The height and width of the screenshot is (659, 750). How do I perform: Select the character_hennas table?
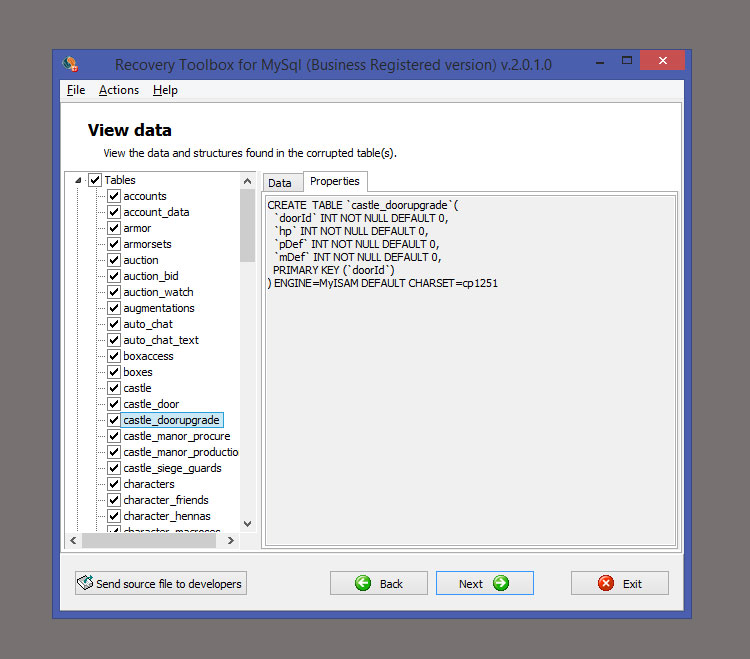point(167,516)
